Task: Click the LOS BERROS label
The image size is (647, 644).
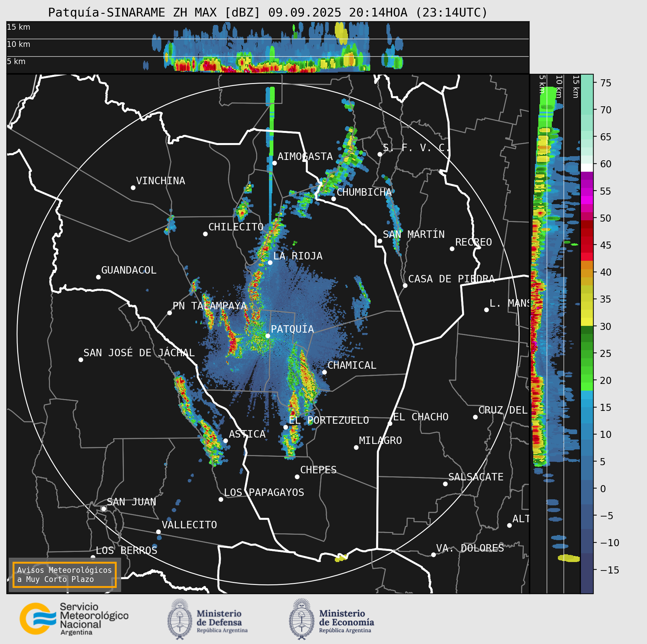Action: pyautogui.click(x=127, y=550)
